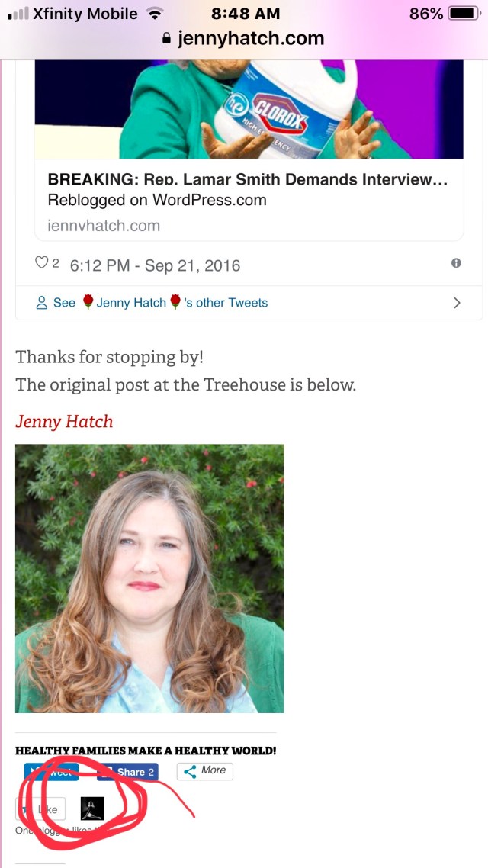Tap the Clorox bottle preview image
Image resolution: width=488 pixels, height=868 pixels.
click(249, 109)
